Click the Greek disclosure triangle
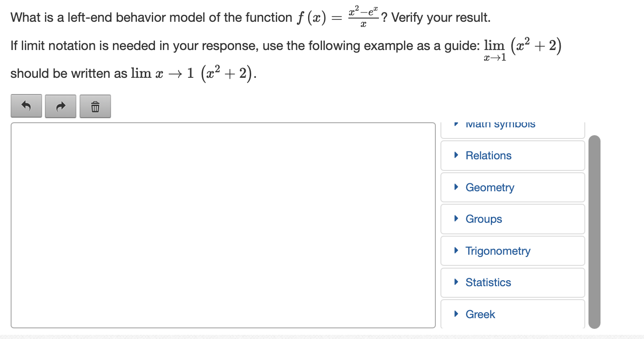 pos(455,314)
